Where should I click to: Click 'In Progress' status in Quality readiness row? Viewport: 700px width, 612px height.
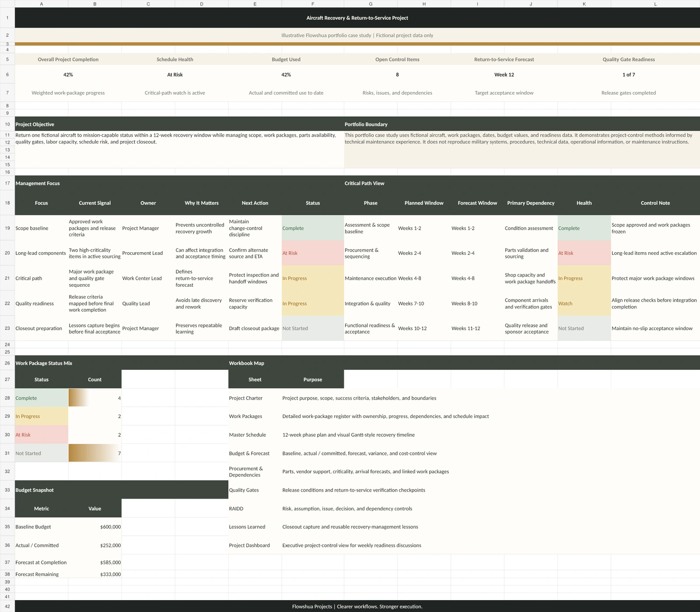point(313,303)
